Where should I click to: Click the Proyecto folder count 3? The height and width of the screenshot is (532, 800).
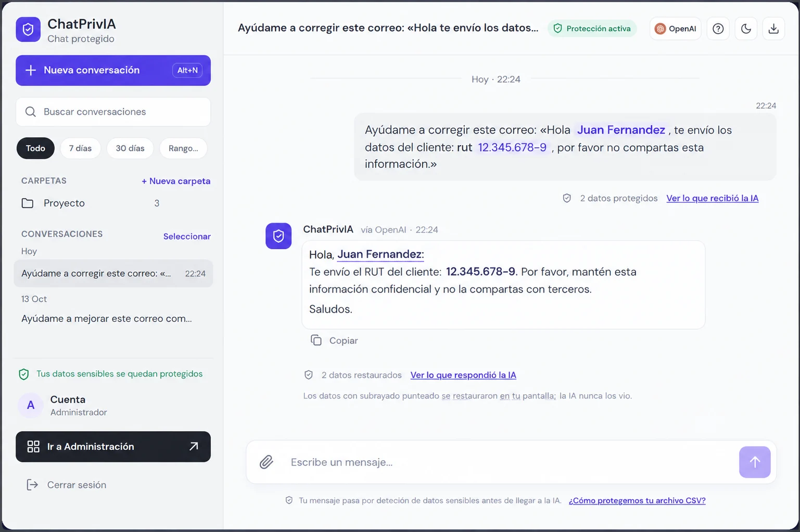157,203
